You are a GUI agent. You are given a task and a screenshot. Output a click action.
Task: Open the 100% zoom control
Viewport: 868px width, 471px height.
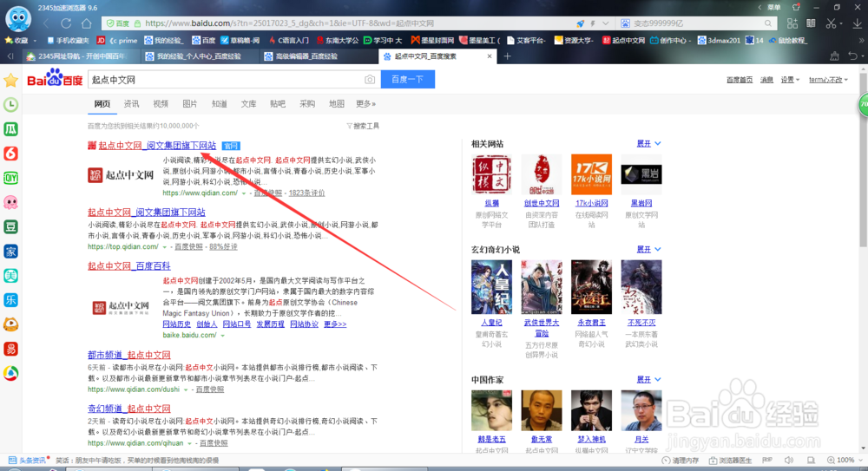coord(845,460)
